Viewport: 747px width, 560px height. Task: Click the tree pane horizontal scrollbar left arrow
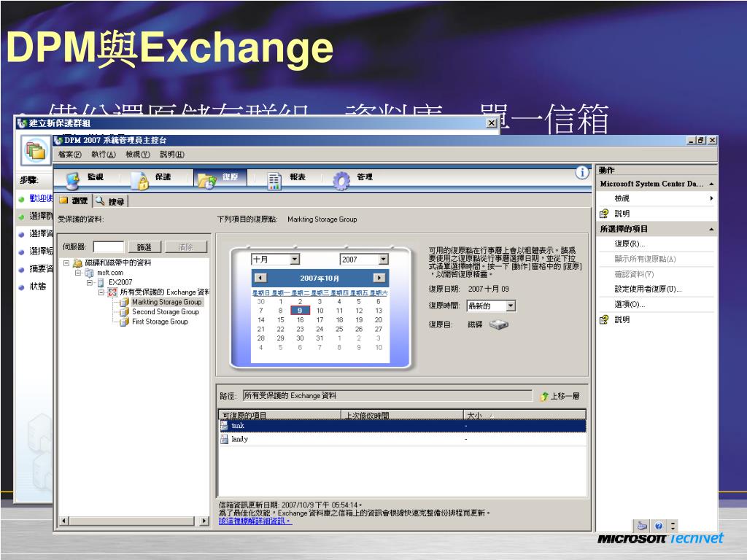click(x=64, y=521)
